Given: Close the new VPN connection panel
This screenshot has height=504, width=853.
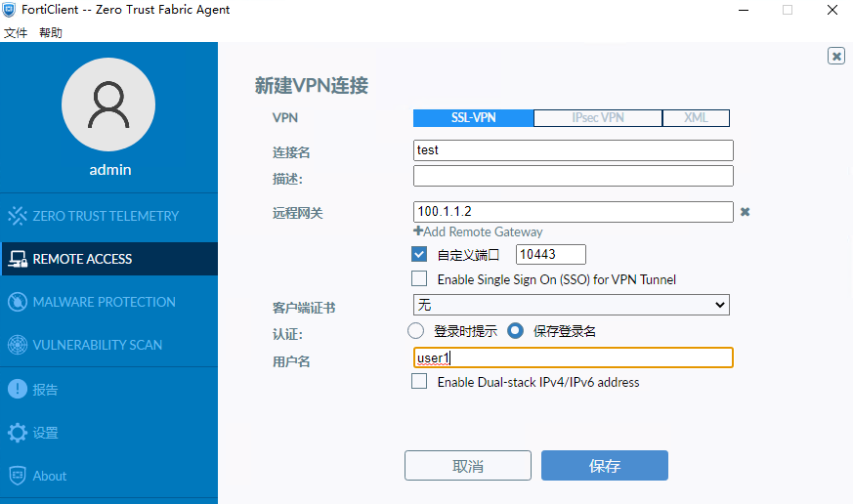Looking at the screenshot, I should (x=836, y=56).
